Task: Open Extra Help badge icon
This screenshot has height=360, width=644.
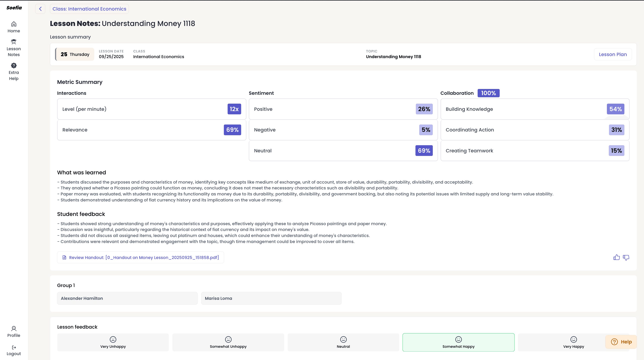Action: pos(14,66)
